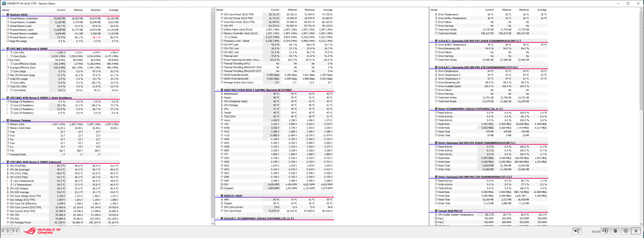Expand the L3 Clocks sub-rows

click(x=221, y=37)
